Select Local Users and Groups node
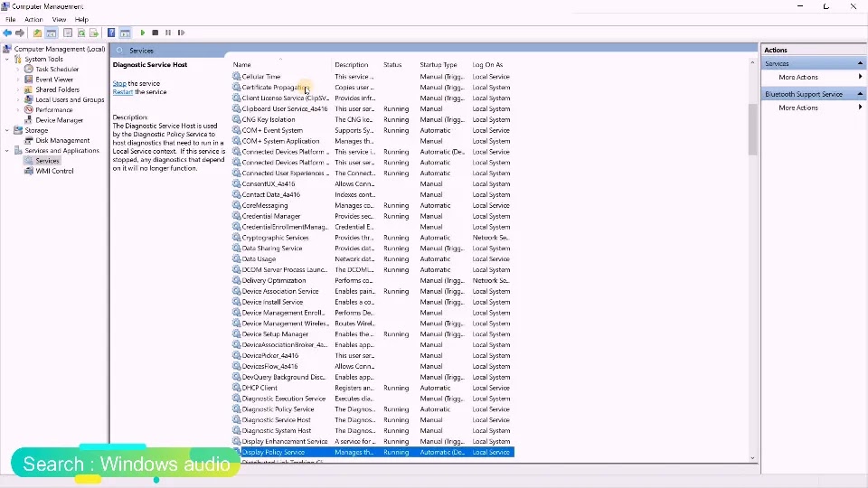 (70, 99)
